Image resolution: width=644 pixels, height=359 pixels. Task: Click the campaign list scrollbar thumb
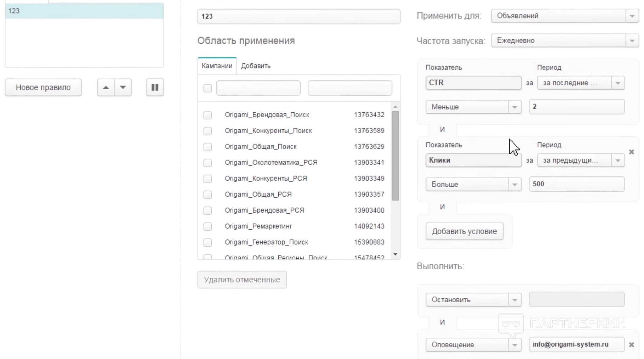point(395,156)
